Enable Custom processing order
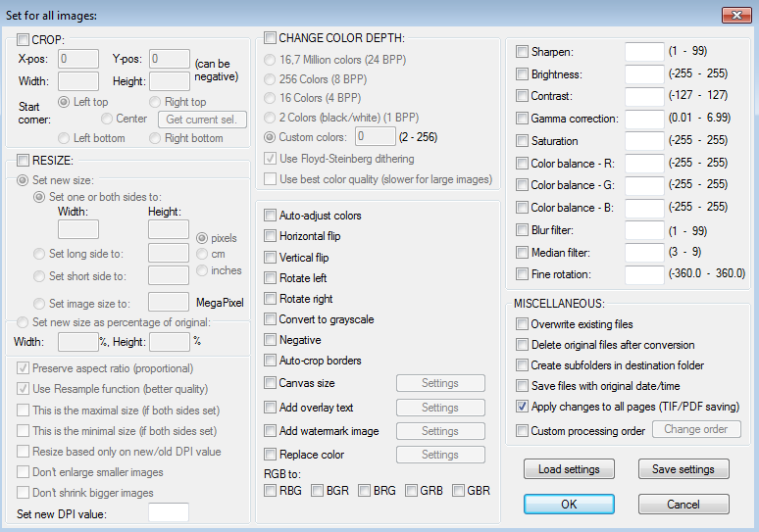Image resolution: width=759 pixels, height=532 pixels. (522, 430)
